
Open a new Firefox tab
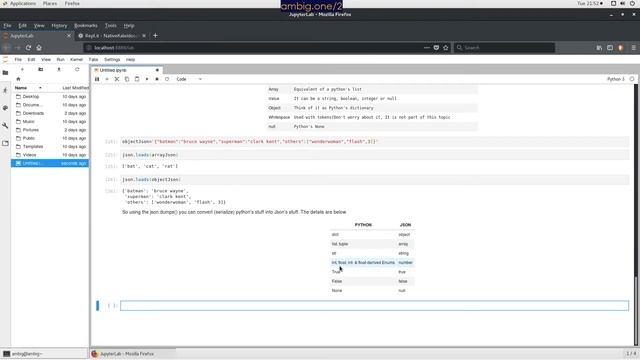(x=155, y=36)
